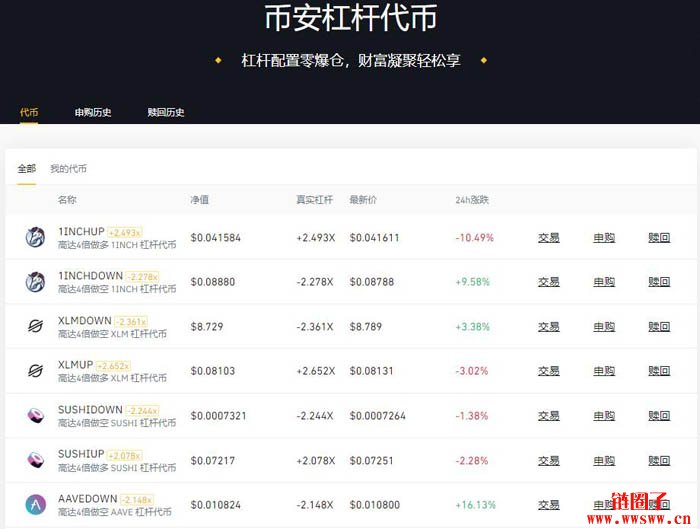Click 赎回 link for 1INCHDOWN

pos(659,282)
